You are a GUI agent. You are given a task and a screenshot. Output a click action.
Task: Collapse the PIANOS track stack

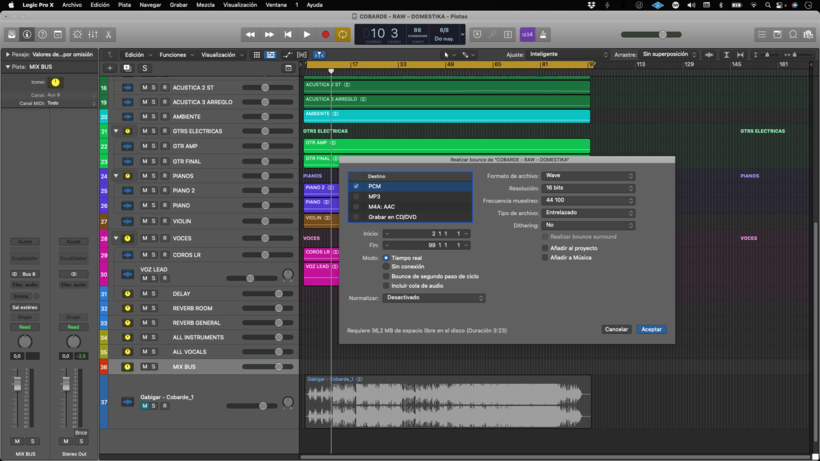[116, 176]
